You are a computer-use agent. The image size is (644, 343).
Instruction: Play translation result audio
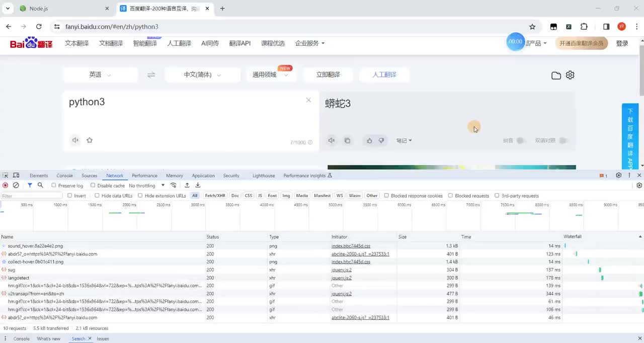point(332,141)
